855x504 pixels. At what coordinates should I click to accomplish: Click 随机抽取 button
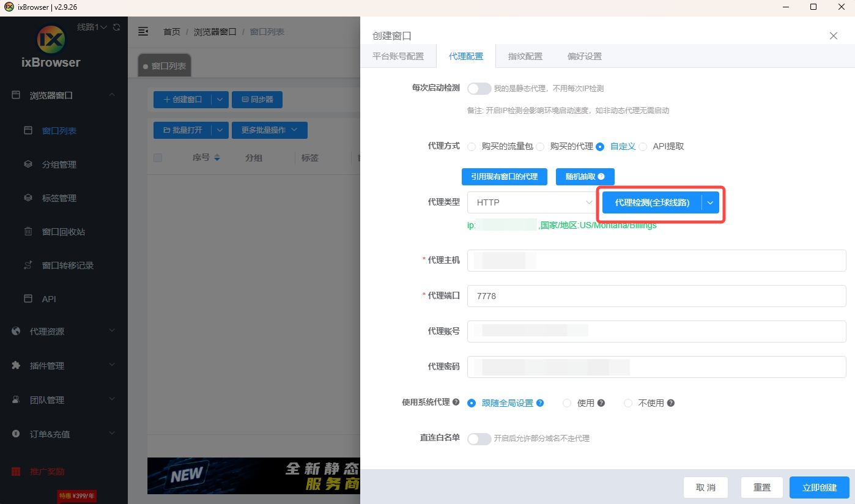pyautogui.click(x=585, y=177)
